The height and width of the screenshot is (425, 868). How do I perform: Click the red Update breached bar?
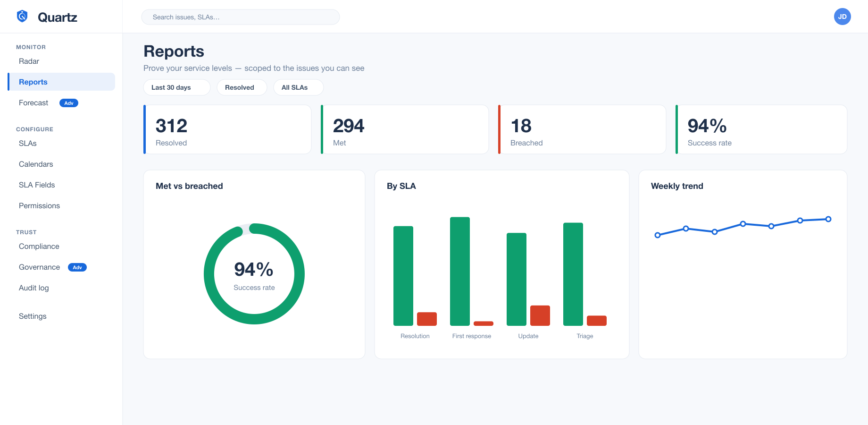(540, 315)
